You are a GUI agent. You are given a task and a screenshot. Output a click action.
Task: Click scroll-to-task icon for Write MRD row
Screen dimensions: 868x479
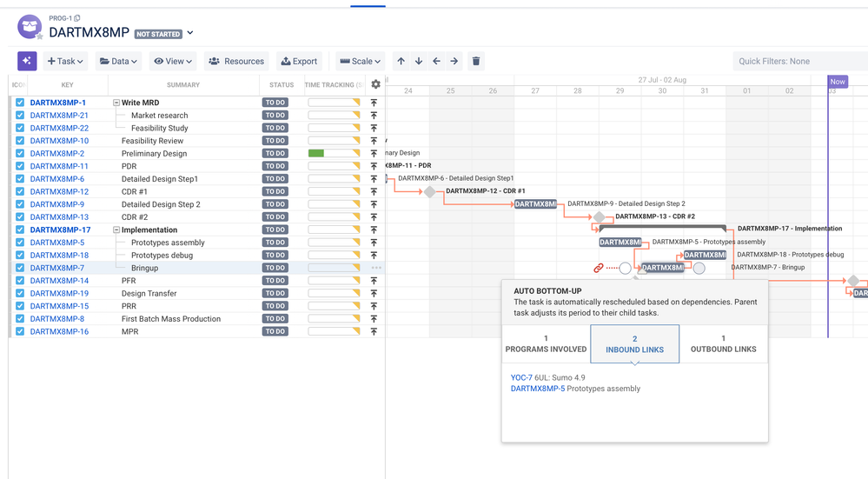pos(374,103)
